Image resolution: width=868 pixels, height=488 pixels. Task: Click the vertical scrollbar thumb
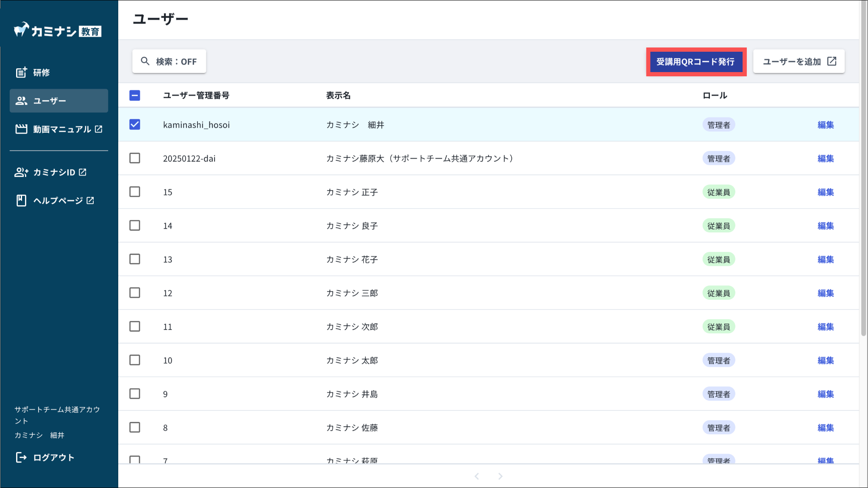click(x=863, y=168)
